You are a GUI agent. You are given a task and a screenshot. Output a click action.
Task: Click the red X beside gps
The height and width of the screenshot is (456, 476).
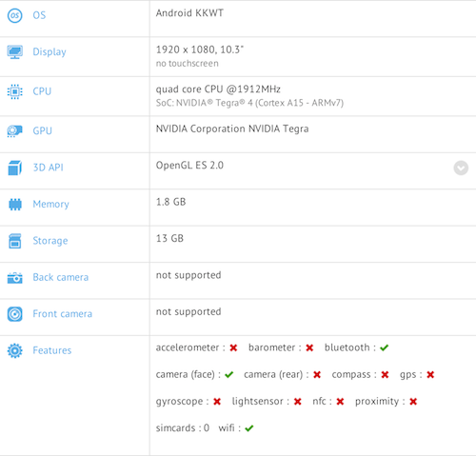(430, 375)
